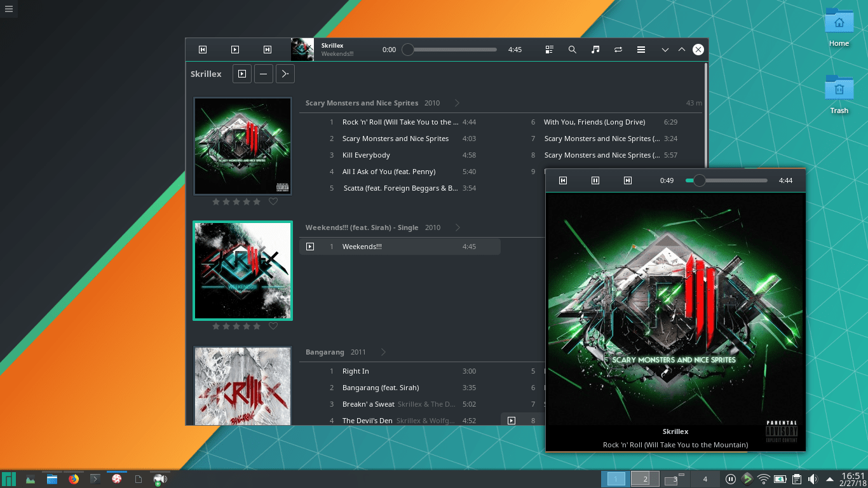Image resolution: width=868 pixels, height=488 pixels.
Task: Switch to virtual desktop 4 in pager
Action: (x=705, y=479)
